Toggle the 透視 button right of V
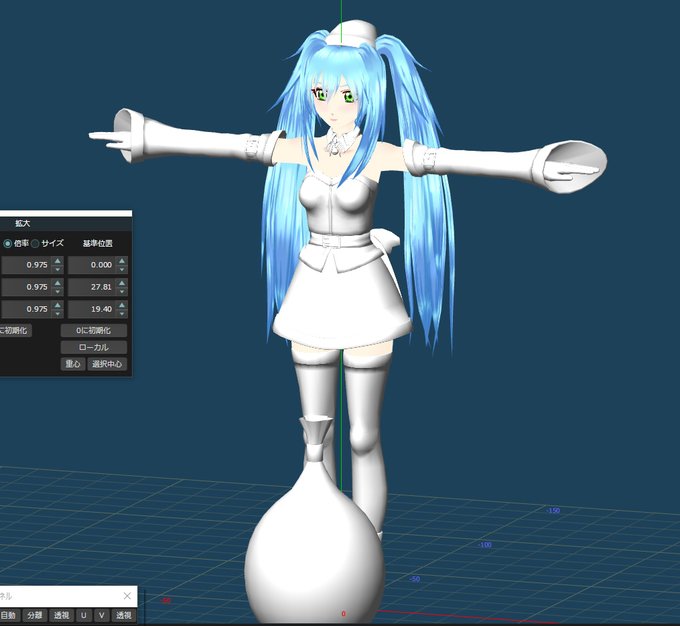Image resolution: width=680 pixels, height=626 pixels. pos(124,615)
